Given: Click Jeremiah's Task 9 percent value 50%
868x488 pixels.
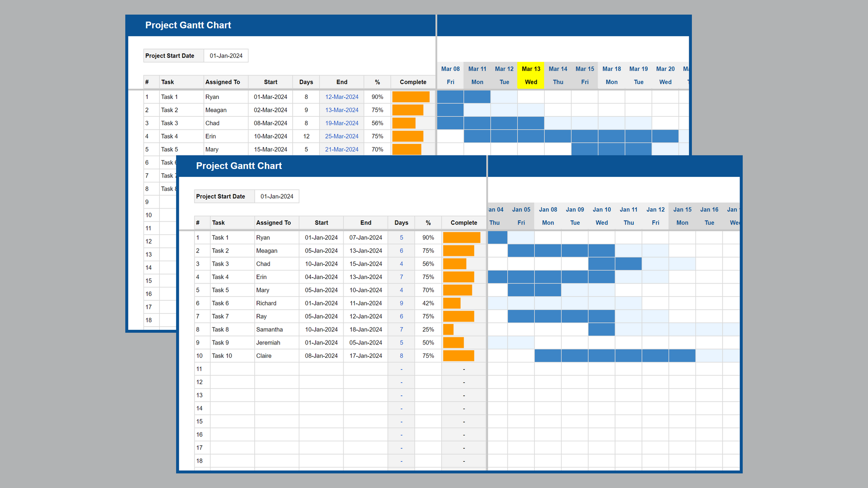Looking at the screenshot, I should [x=428, y=343].
